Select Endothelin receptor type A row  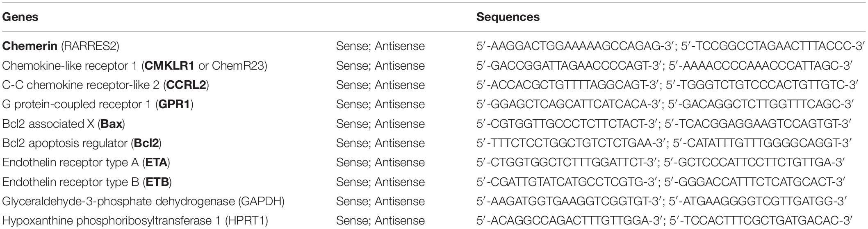[x=86, y=163]
